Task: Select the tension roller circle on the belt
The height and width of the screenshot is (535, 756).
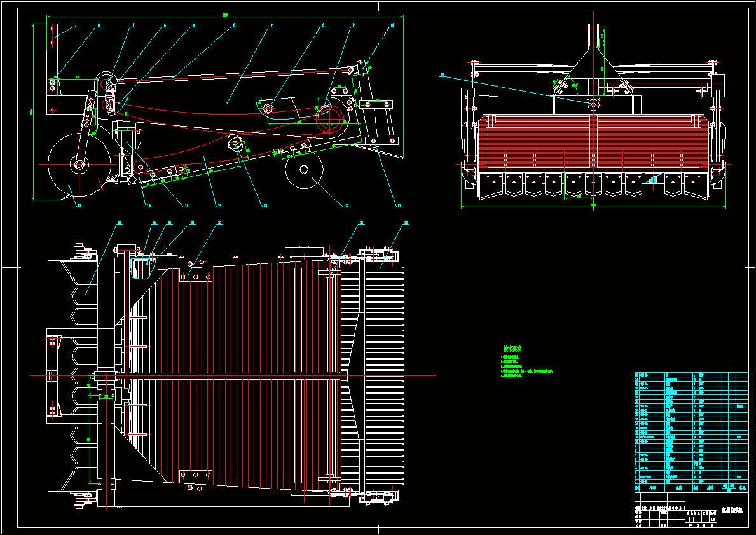Action: 235,142
